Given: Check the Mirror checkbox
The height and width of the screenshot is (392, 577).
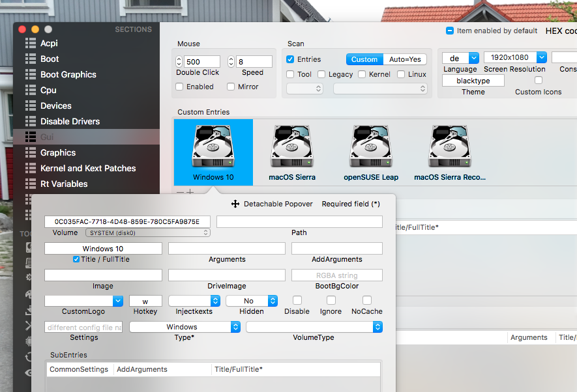Looking at the screenshot, I should tap(231, 87).
